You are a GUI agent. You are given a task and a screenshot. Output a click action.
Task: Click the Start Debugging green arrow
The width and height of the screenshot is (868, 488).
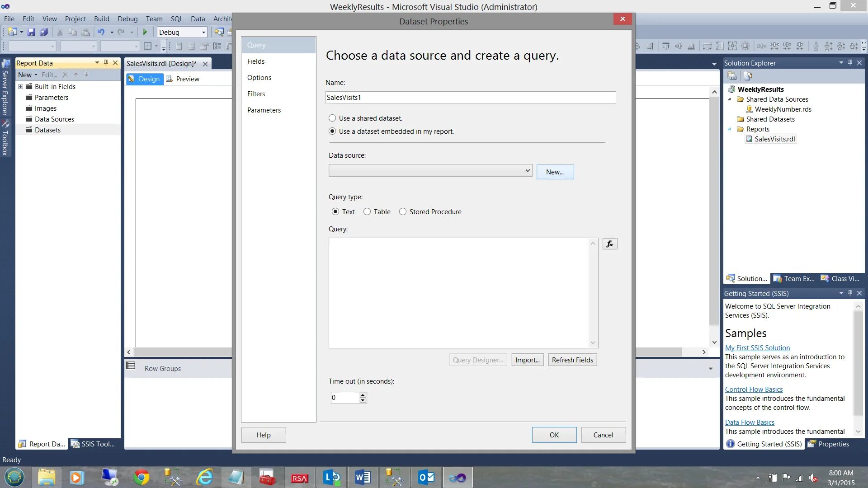145,32
